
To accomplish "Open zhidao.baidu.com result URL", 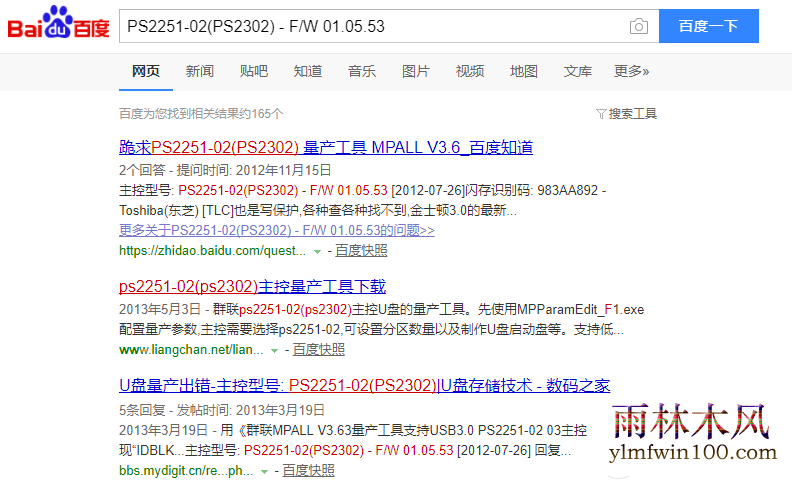I will [212, 251].
